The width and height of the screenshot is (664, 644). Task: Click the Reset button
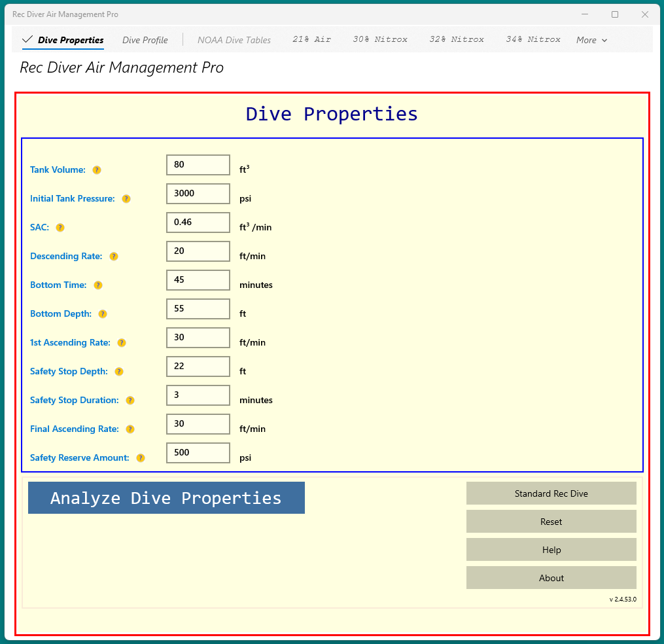click(551, 522)
